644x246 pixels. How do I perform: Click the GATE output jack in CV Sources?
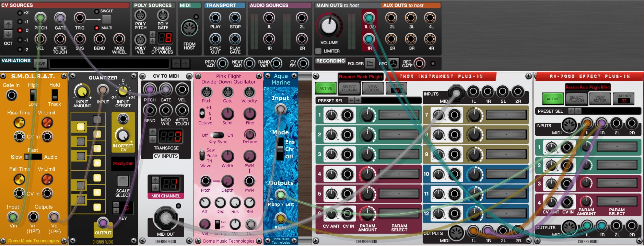60,18
